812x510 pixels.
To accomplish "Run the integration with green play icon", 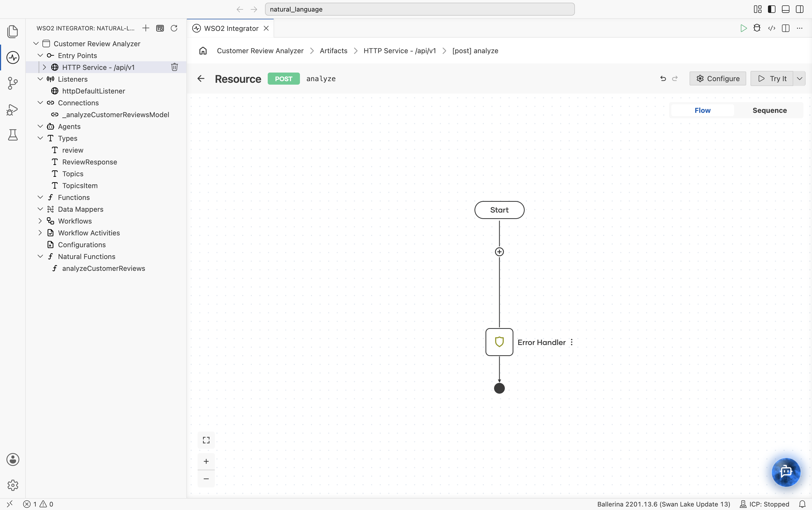I will coord(743,28).
